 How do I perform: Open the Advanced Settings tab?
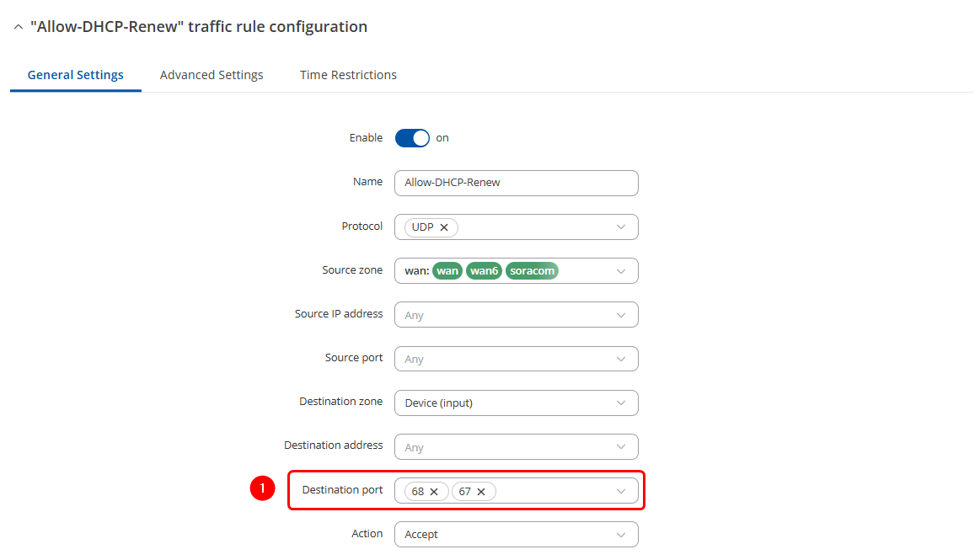[x=212, y=75]
